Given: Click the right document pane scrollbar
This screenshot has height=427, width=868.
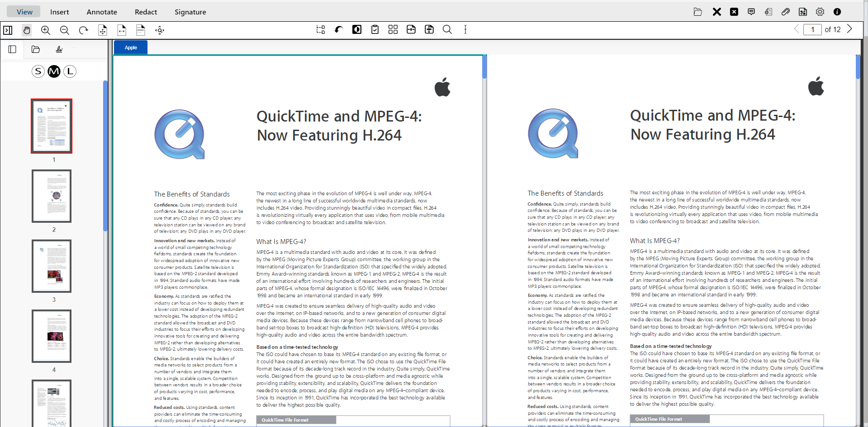Looking at the screenshot, I should point(858,67).
